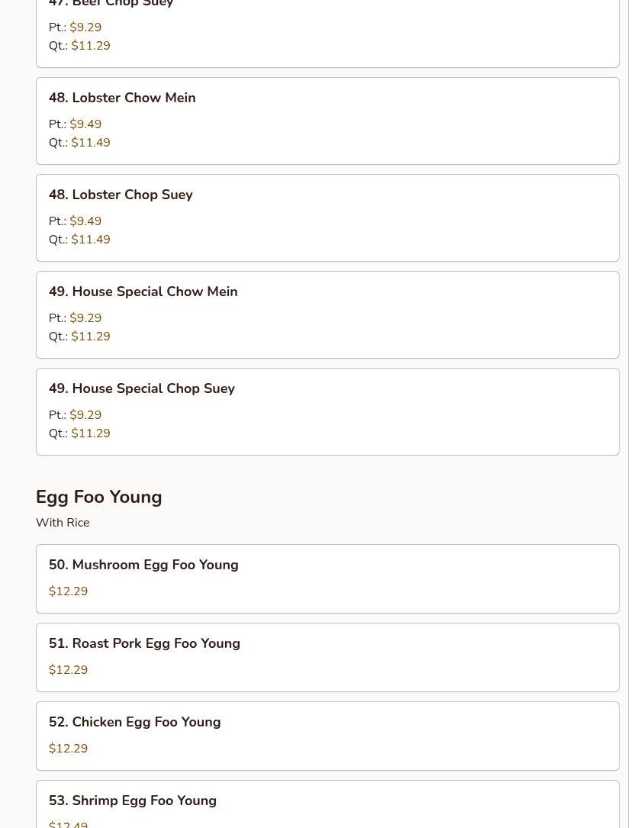
Task: Click Lobster Chow Mein quart price $11.49
Action: pyautogui.click(x=91, y=143)
